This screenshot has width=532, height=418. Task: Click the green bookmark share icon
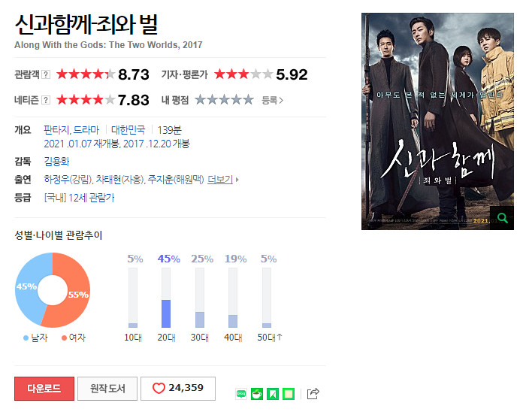(273, 394)
